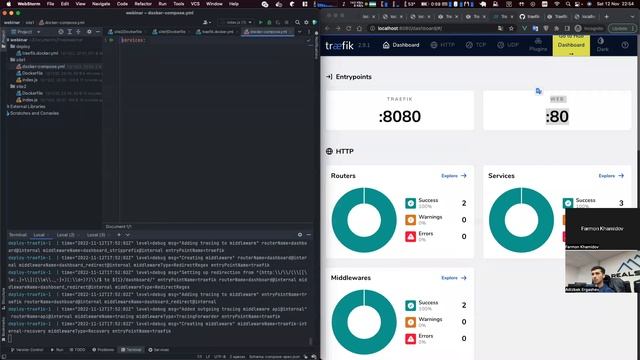Click the Routers Success status icon
640x360 pixels.
click(x=411, y=203)
